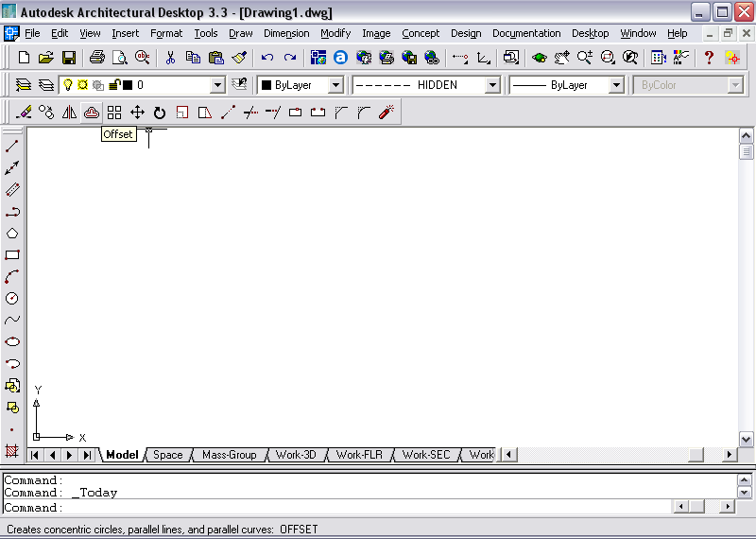The height and width of the screenshot is (539, 756).
Task: Select the Explode tool
Action: tap(387, 113)
